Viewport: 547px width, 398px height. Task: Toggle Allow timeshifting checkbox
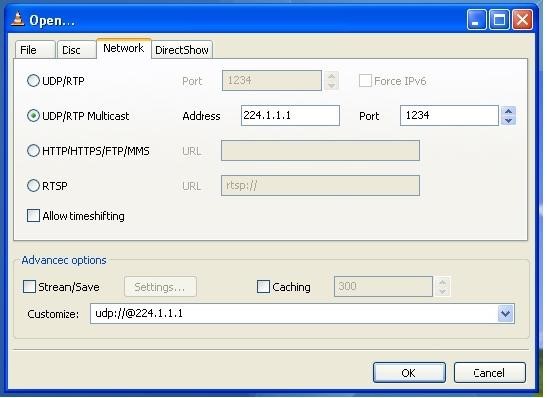tap(33, 216)
